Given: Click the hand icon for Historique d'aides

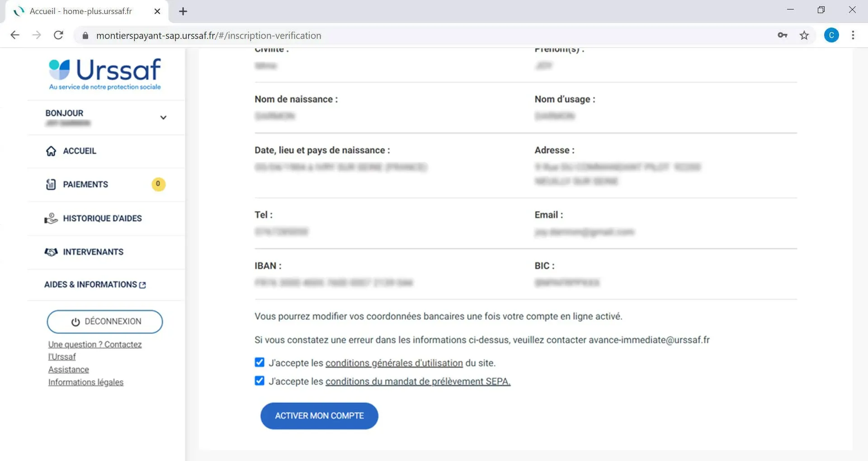Looking at the screenshot, I should [51, 219].
